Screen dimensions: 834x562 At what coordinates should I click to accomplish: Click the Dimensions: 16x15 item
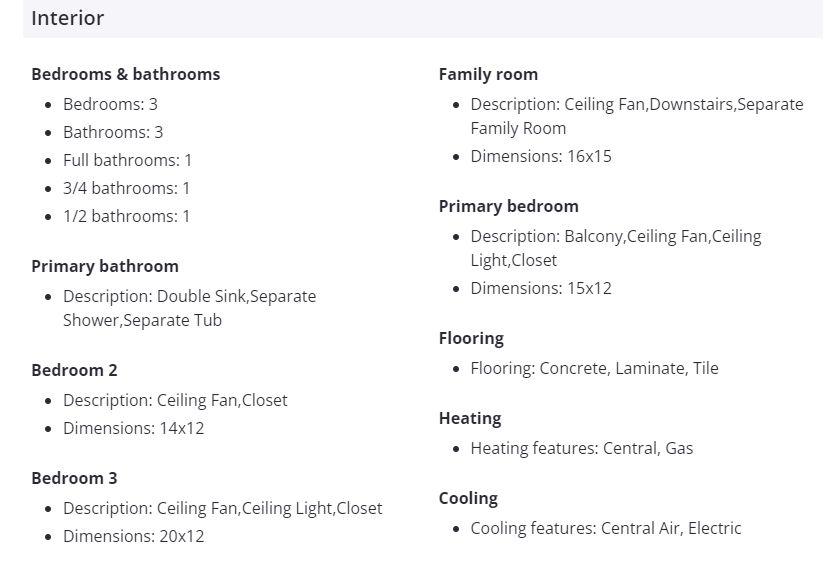click(x=541, y=156)
